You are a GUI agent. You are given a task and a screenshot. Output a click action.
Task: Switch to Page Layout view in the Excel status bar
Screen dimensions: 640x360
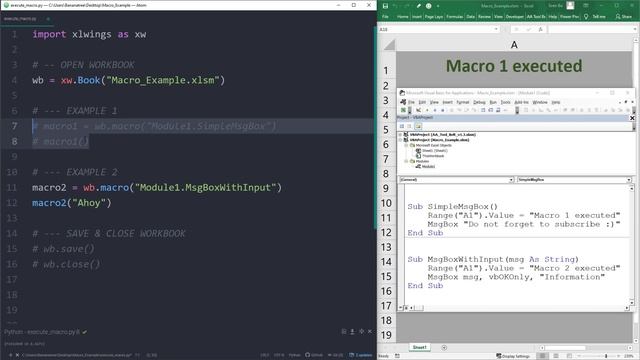[556, 356]
